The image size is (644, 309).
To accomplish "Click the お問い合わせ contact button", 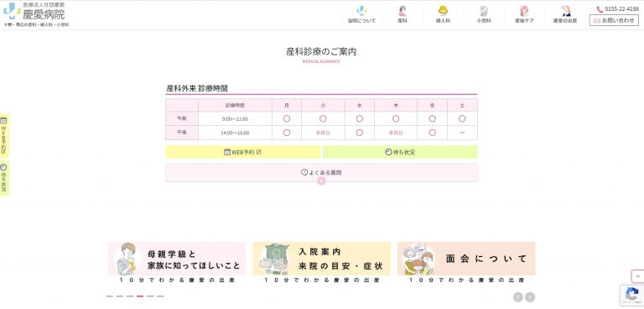I will click(614, 20).
